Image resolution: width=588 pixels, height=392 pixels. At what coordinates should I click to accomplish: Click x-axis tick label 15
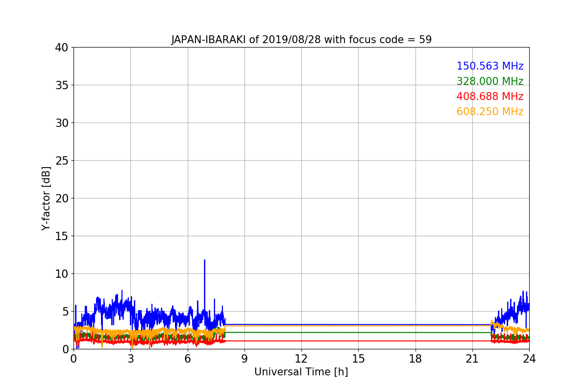[358, 359]
